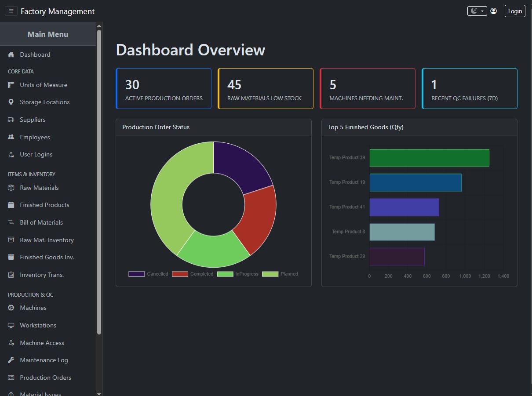The image size is (532, 396).
Task: Click the Employees people icon
Action: [11, 137]
